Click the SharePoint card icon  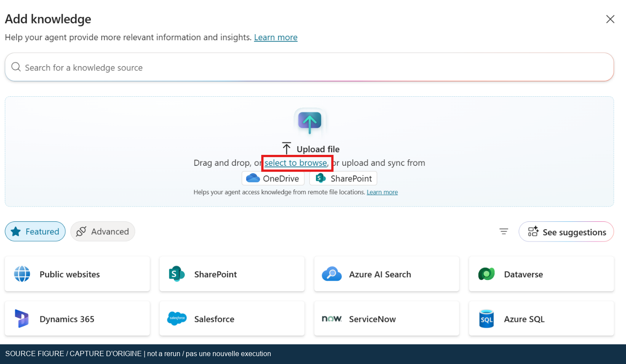177,274
